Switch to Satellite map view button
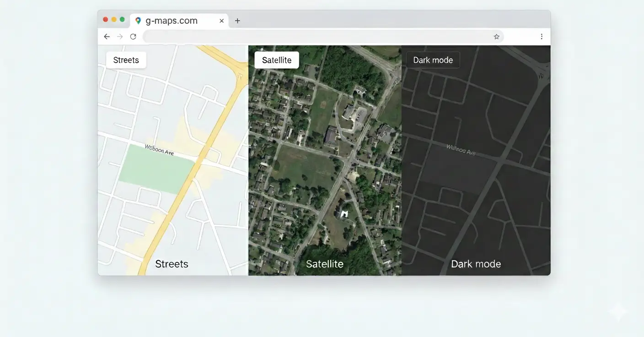The image size is (644, 337). pyautogui.click(x=277, y=60)
